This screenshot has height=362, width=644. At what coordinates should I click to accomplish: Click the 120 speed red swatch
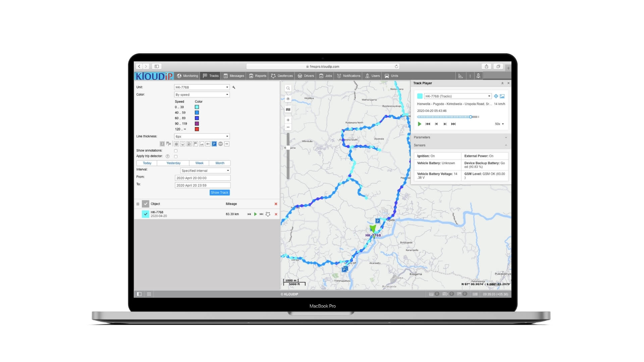197,129
